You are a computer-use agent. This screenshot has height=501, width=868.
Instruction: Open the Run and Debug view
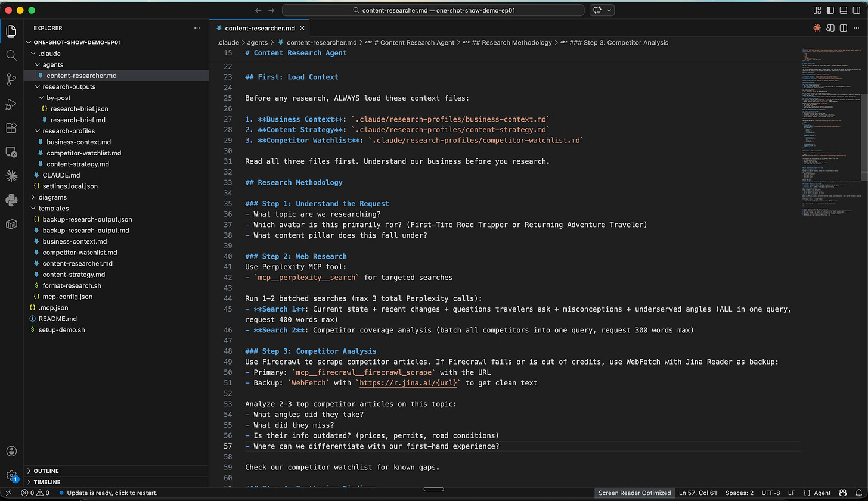tap(11, 104)
